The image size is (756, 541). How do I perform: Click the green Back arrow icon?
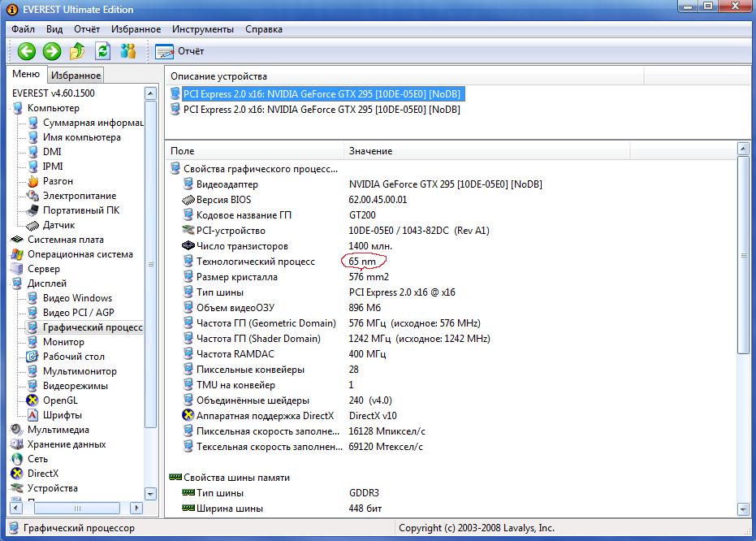tap(27, 51)
